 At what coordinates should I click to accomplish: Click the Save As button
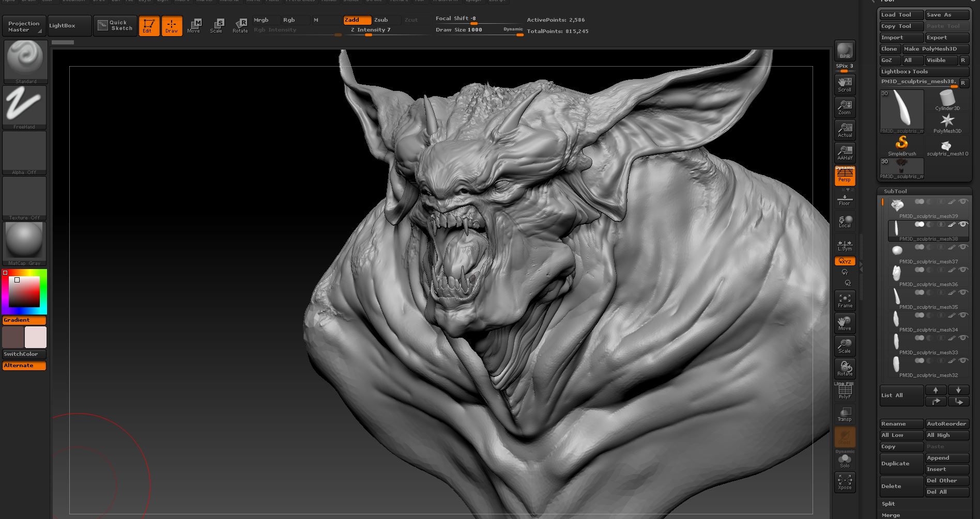coord(947,15)
